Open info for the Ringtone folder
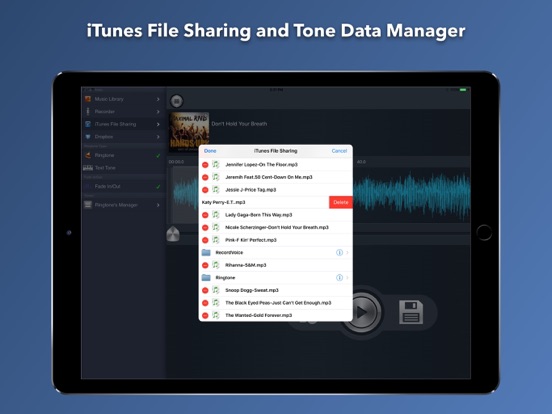The image size is (552, 414). [339, 278]
